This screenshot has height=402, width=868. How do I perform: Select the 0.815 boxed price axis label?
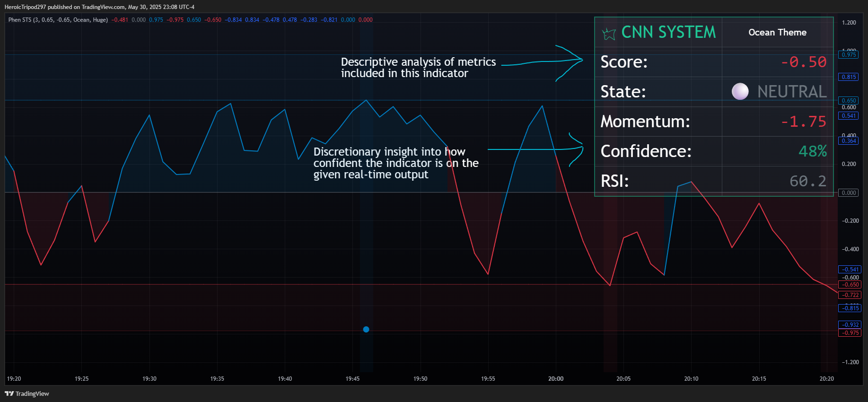(x=849, y=77)
